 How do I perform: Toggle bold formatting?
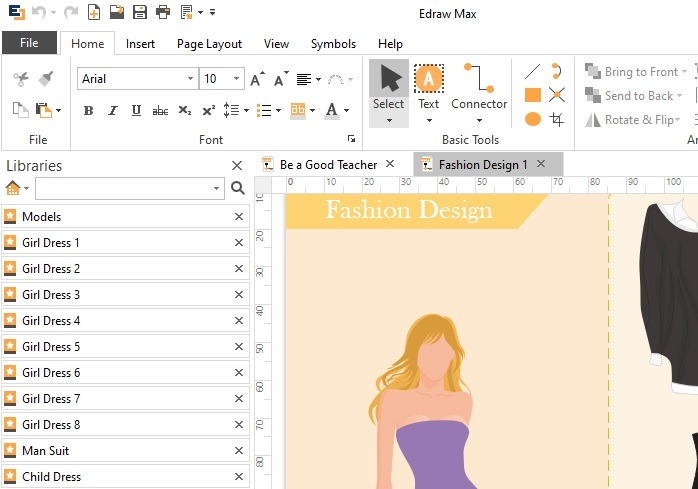click(x=89, y=110)
